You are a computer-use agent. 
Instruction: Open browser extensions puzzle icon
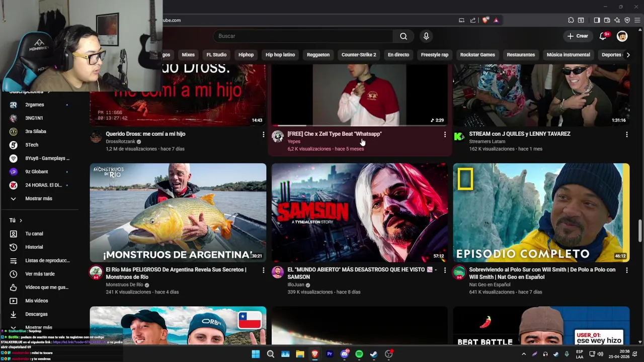[571, 20]
